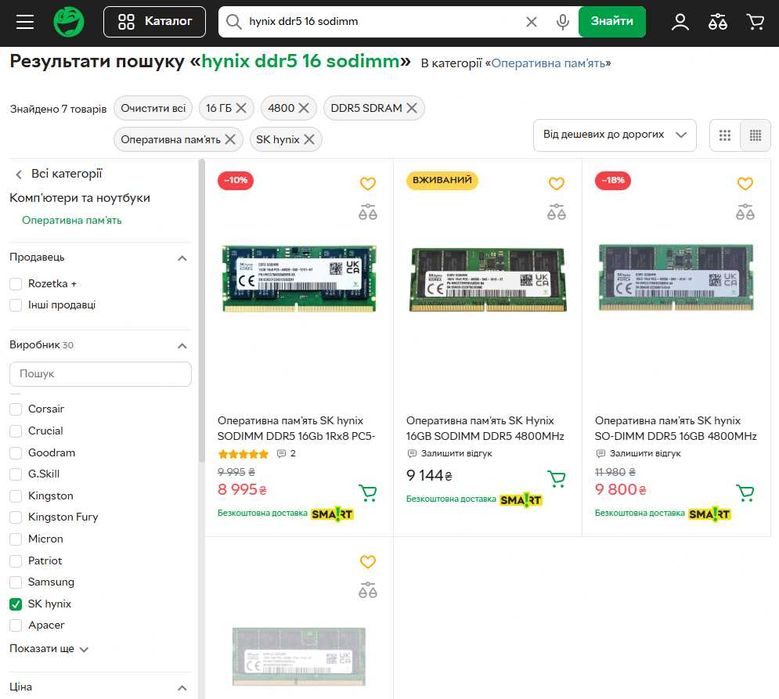Check the Corsair manufacturer box

tap(16, 409)
